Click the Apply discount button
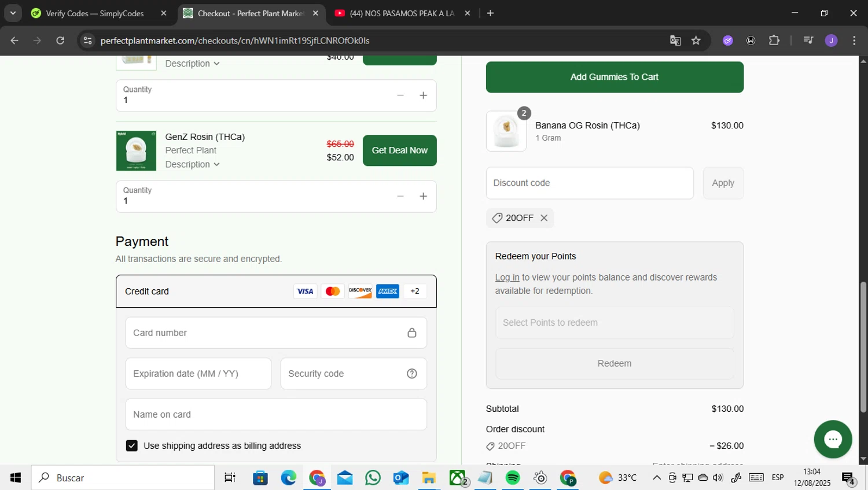This screenshot has width=868, height=490. click(723, 183)
